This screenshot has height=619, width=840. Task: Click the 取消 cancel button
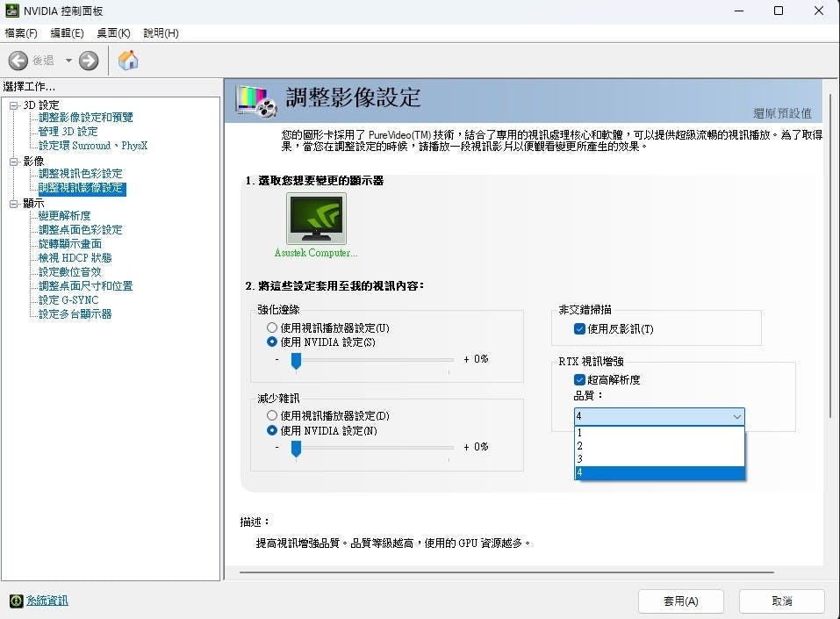tap(781, 601)
